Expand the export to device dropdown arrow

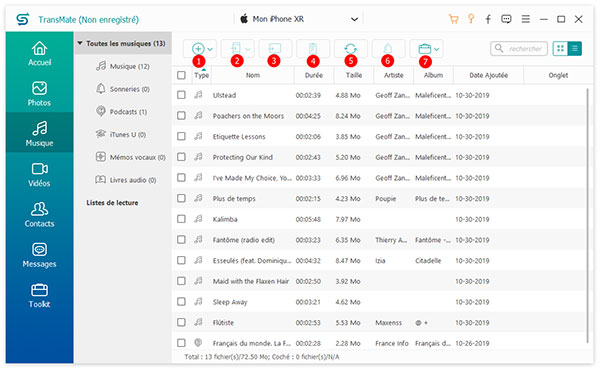(x=248, y=49)
